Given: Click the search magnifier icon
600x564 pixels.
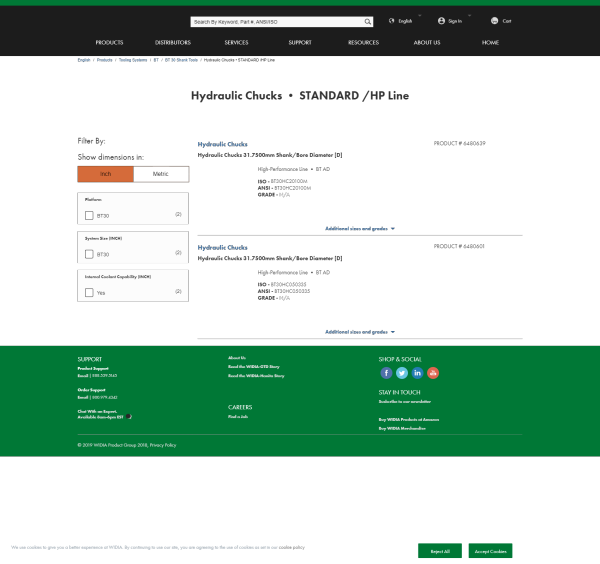Looking at the screenshot, I should click(367, 22).
